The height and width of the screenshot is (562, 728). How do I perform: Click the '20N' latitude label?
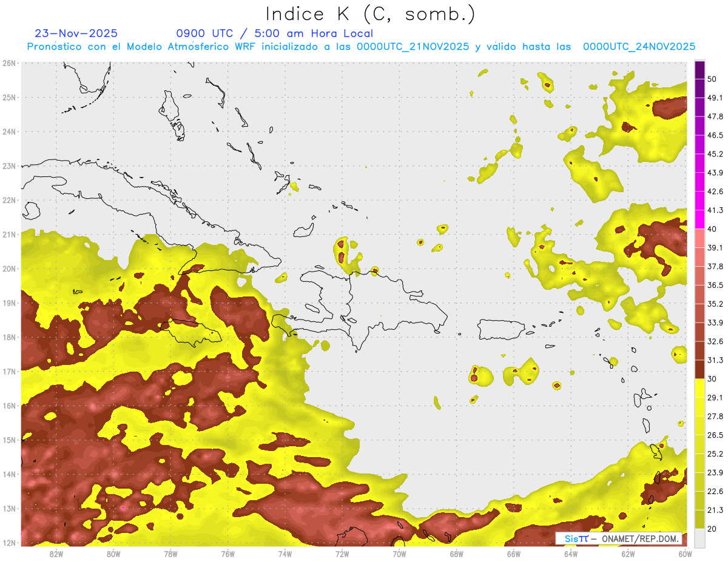(x=9, y=269)
